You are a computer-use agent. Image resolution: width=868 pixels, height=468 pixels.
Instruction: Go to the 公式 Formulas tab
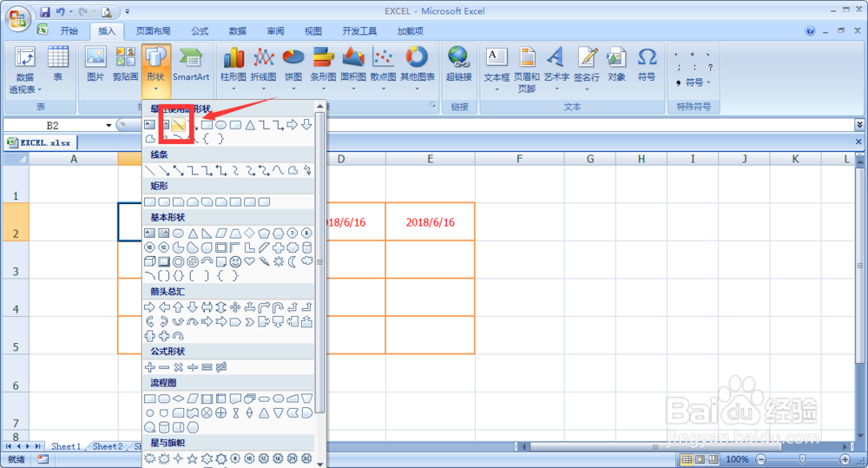coord(200,31)
